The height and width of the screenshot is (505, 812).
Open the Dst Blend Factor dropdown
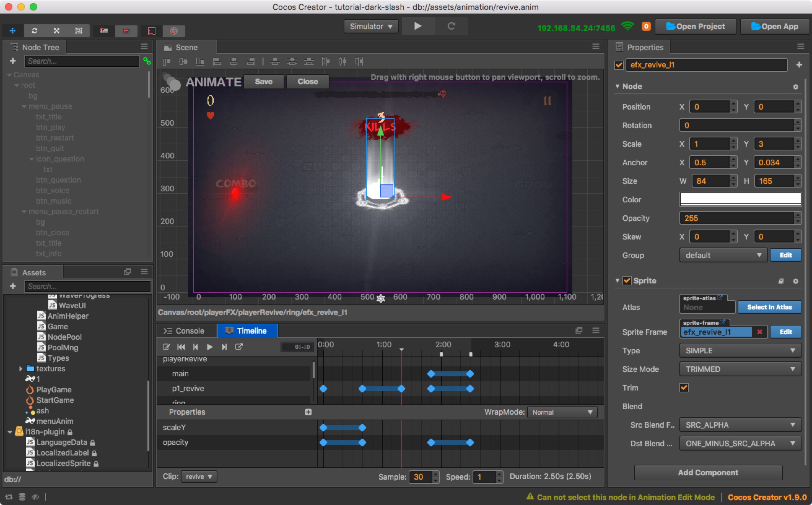pyautogui.click(x=740, y=443)
